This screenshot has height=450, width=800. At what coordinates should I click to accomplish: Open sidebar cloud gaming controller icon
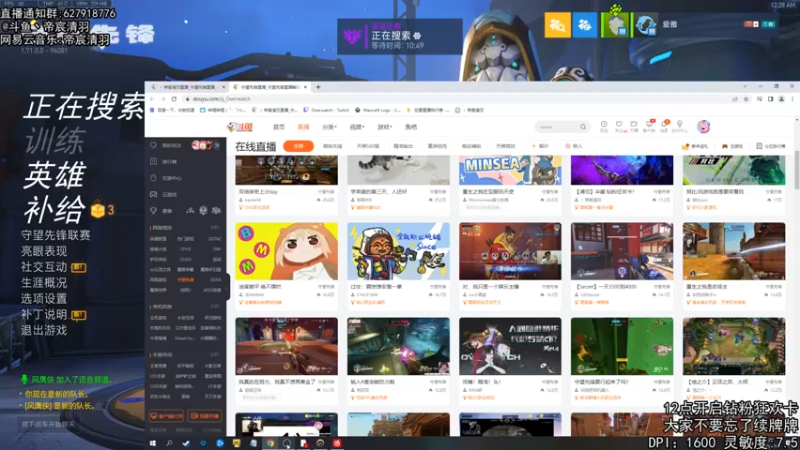pos(154,194)
